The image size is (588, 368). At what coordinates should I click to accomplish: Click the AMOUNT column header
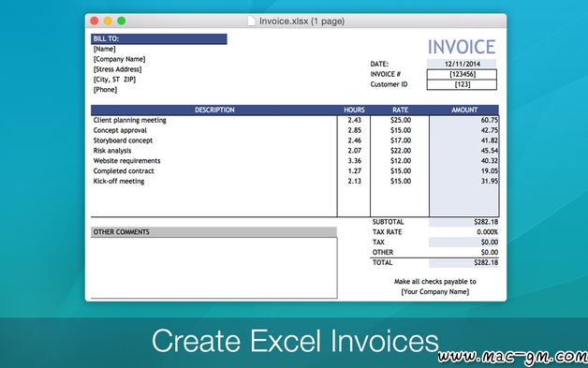point(464,110)
